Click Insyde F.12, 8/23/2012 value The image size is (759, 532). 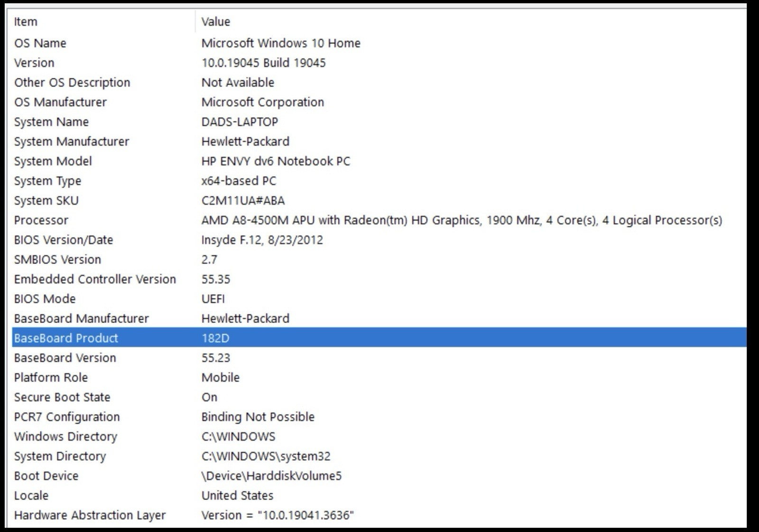click(262, 240)
